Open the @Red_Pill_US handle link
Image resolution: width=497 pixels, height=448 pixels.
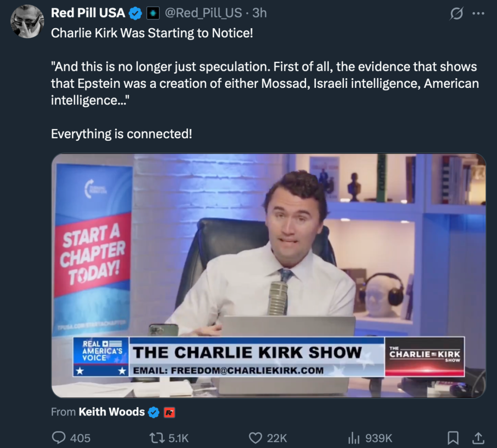(203, 13)
